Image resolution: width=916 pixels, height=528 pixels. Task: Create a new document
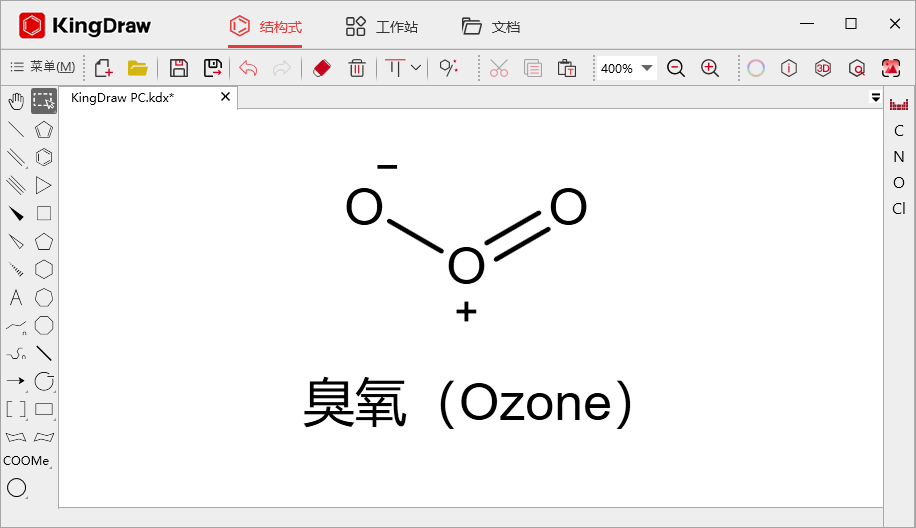[x=103, y=68]
